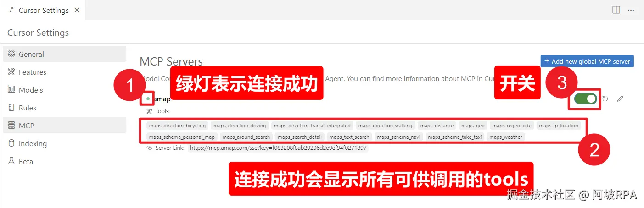The image size is (644, 208).
Task: Click the split editor icon at top right
Action: [616, 10]
